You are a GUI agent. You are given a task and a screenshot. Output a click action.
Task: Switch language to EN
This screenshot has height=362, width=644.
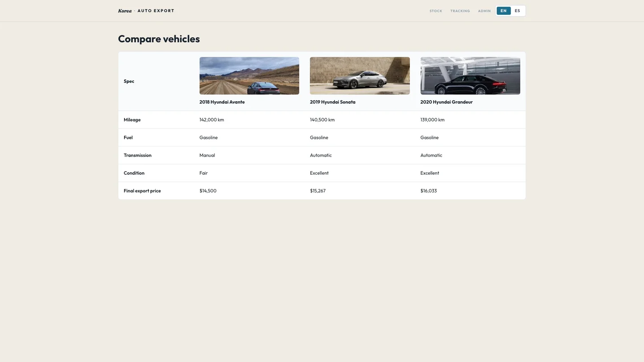point(504,11)
